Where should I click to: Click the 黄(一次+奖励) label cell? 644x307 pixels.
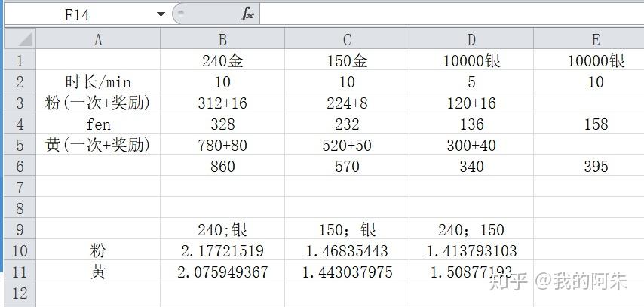coord(98,145)
